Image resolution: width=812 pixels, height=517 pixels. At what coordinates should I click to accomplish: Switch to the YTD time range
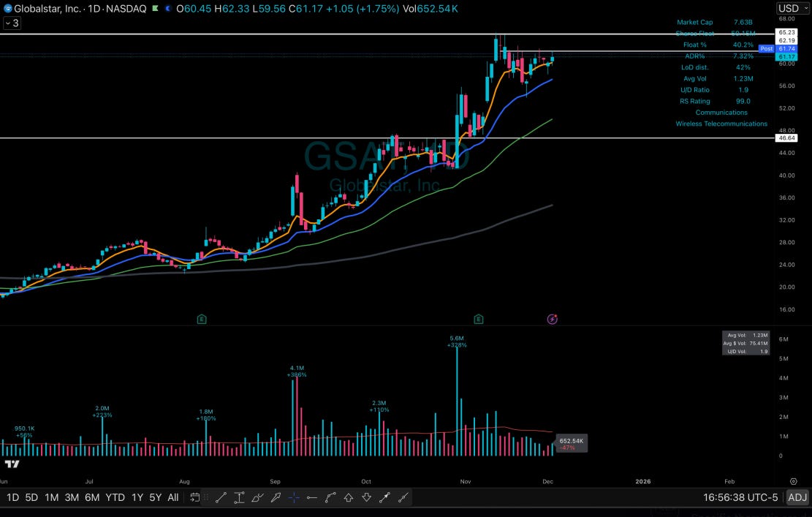tap(115, 497)
